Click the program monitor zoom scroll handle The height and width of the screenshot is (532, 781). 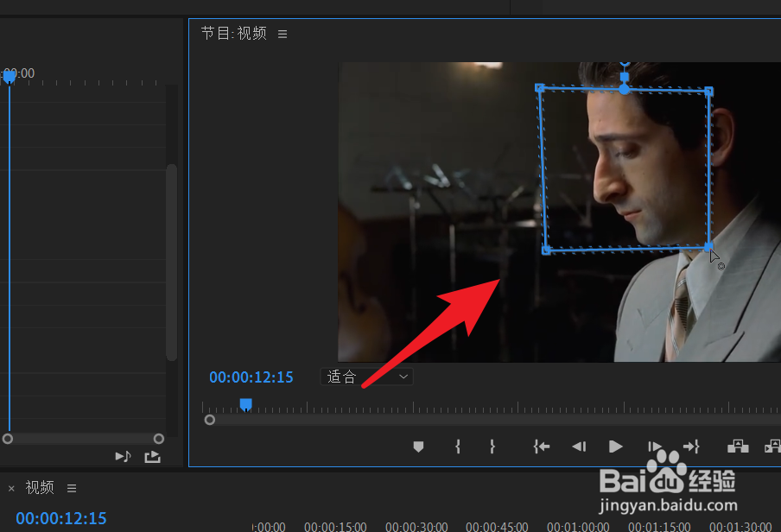pos(210,420)
